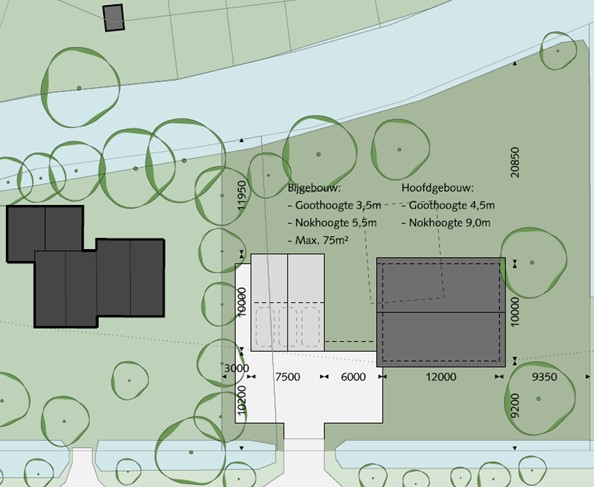The width and height of the screenshot is (594, 487).
Task: Select the light grey outbuilding footprint
Action: 288,303
